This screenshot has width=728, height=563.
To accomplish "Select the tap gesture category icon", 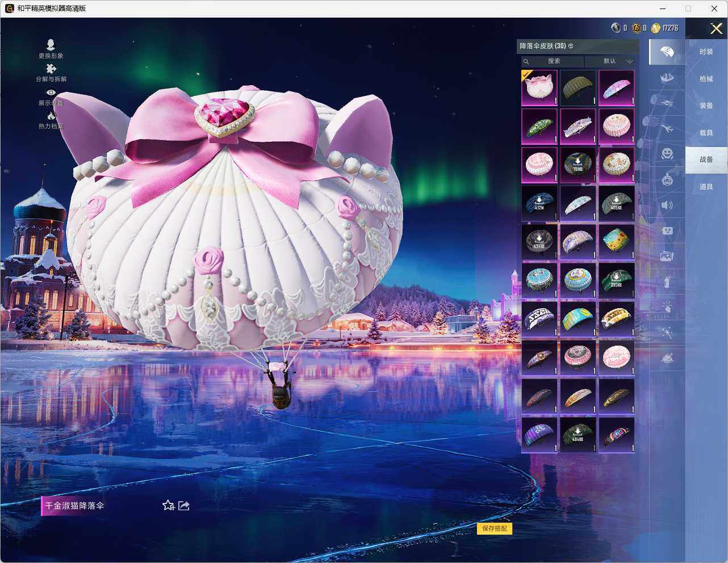I will tap(667, 307).
